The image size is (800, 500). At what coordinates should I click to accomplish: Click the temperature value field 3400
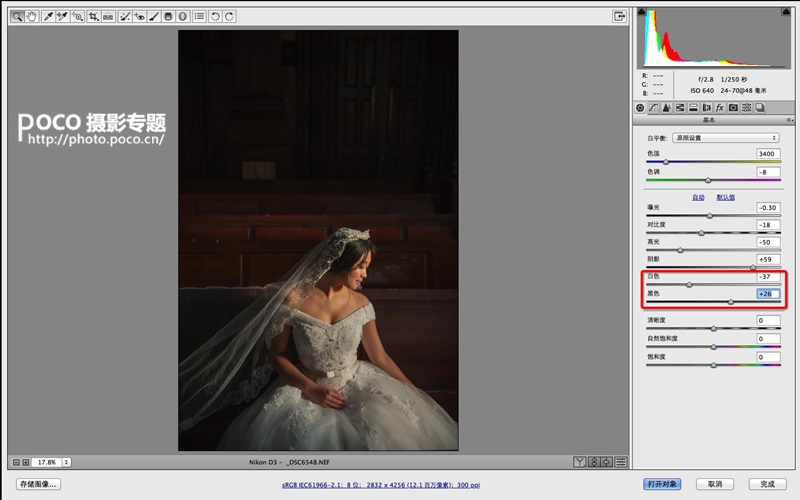[x=768, y=154]
